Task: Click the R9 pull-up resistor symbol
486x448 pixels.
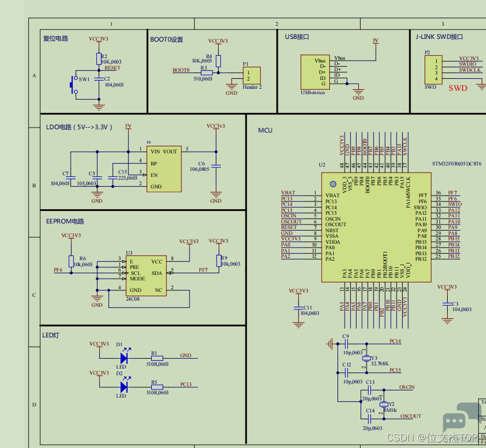Action: (219, 261)
